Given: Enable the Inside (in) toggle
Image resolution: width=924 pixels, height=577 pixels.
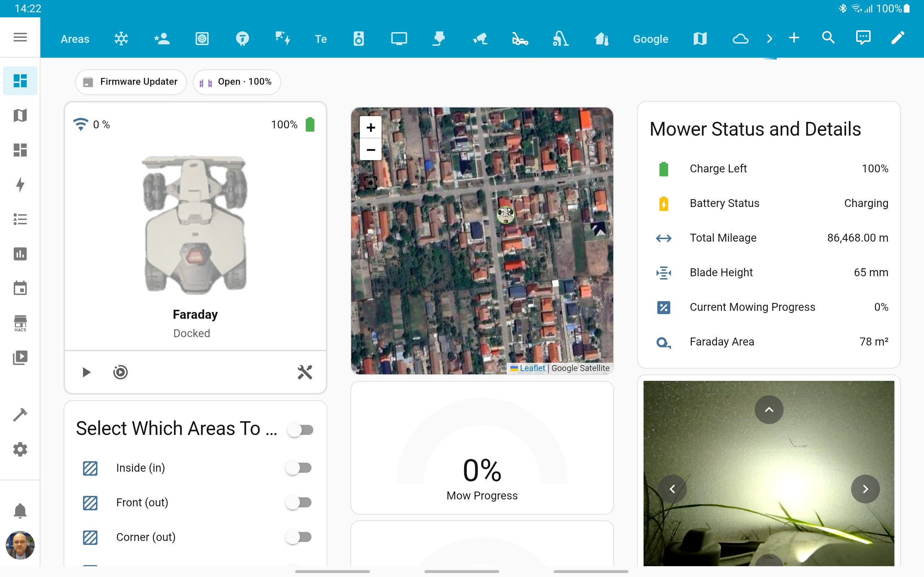Looking at the screenshot, I should pos(300,467).
